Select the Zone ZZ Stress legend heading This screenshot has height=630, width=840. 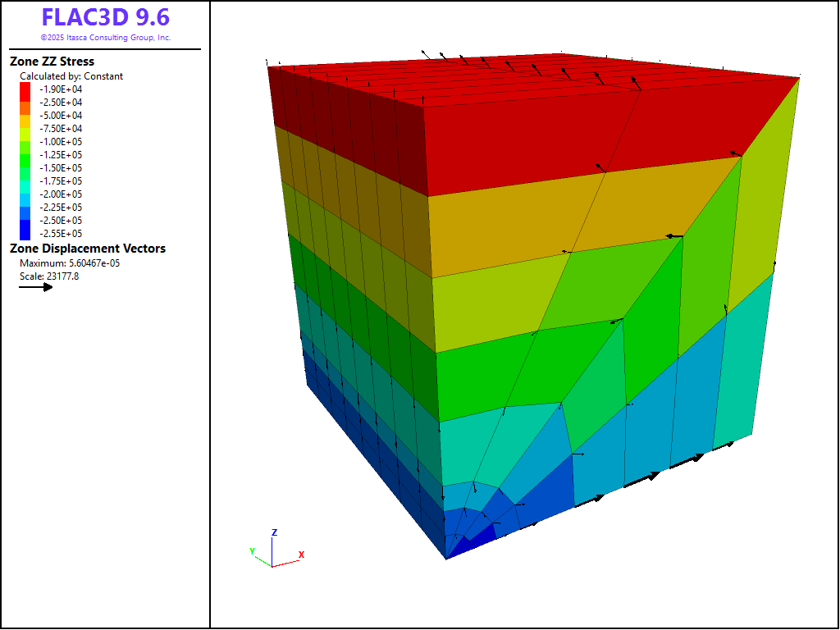click(x=52, y=62)
